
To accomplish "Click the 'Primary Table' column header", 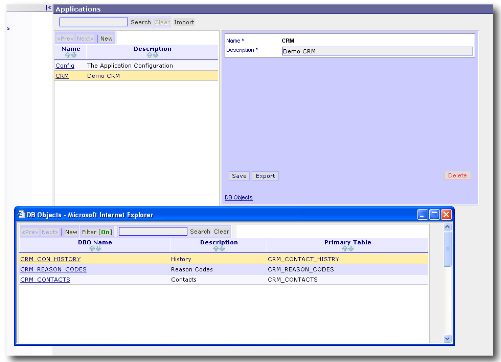I will 348,242.
